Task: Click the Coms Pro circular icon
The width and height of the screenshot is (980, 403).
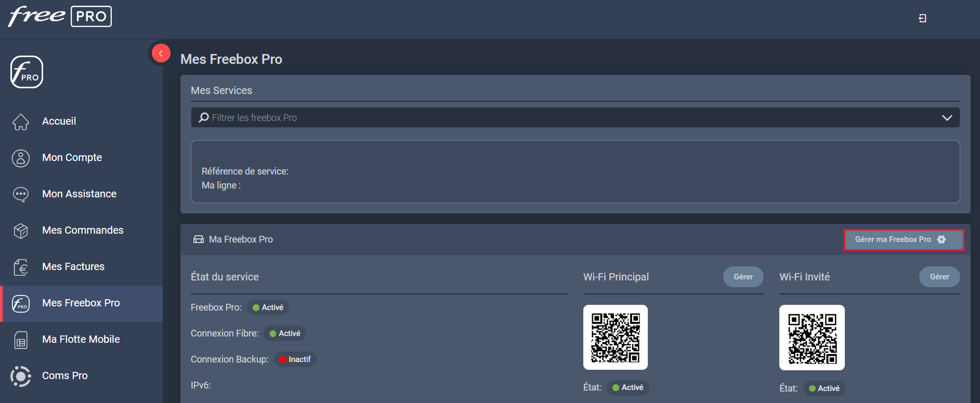Action: 21,376
